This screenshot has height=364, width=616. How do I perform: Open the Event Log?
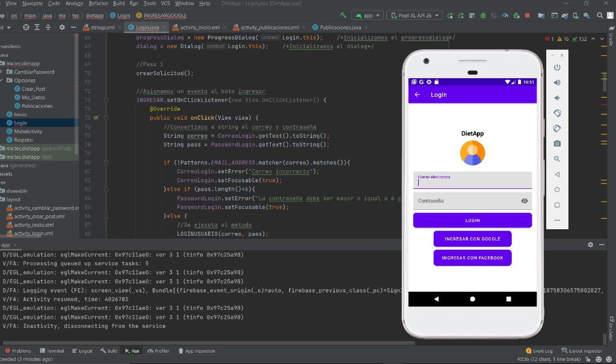(x=539, y=351)
